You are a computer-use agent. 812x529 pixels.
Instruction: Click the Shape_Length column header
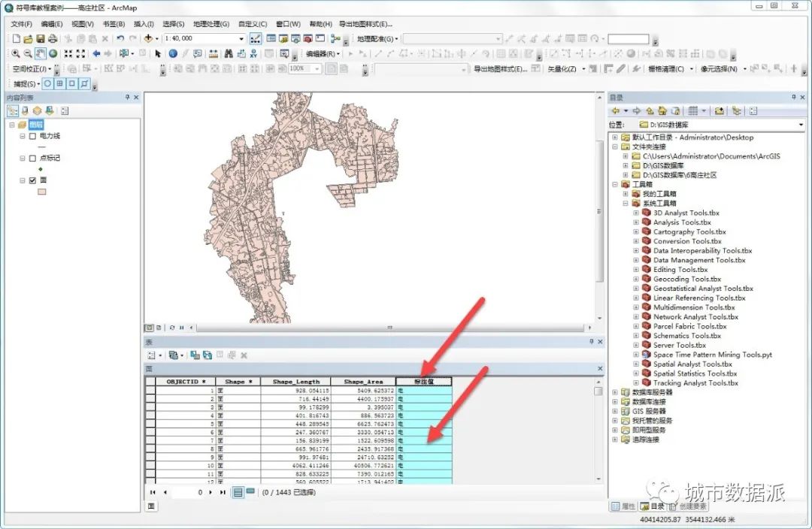pos(295,382)
